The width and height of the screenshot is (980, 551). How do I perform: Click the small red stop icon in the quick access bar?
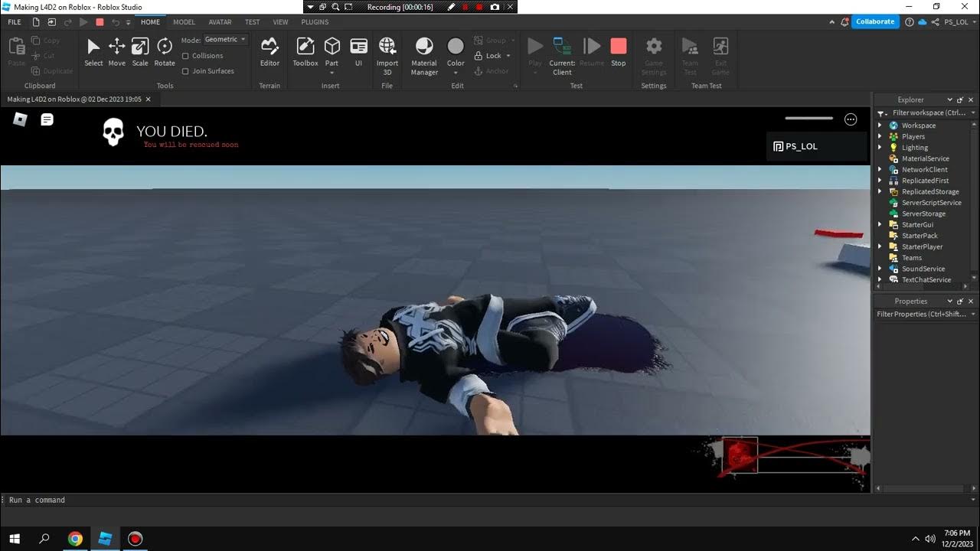tap(100, 22)
